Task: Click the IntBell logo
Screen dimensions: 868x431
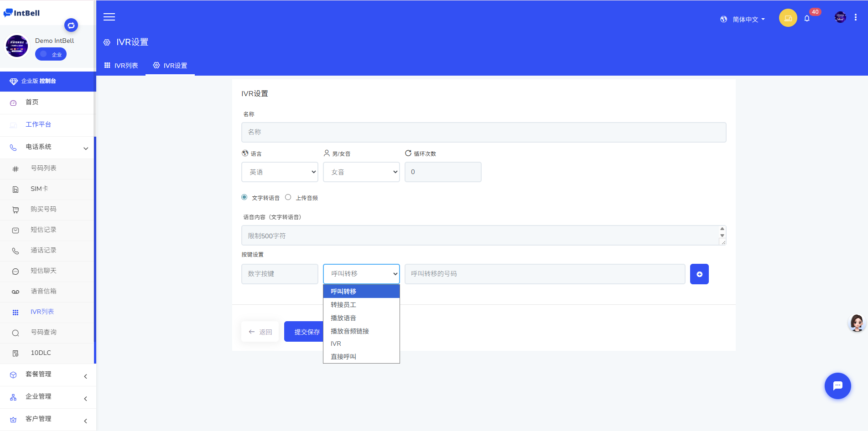Action: click(x=21, y=13)
